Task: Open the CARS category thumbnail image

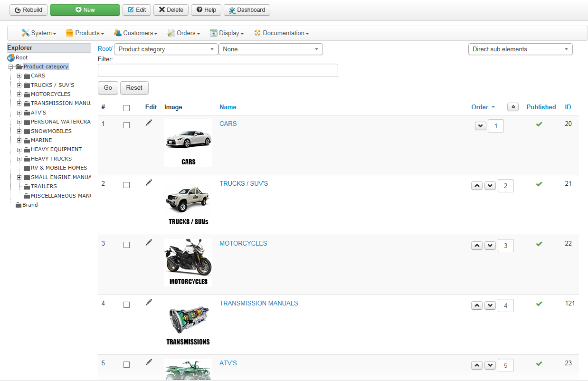Action: pyautogui.click(x=188, y=143)
